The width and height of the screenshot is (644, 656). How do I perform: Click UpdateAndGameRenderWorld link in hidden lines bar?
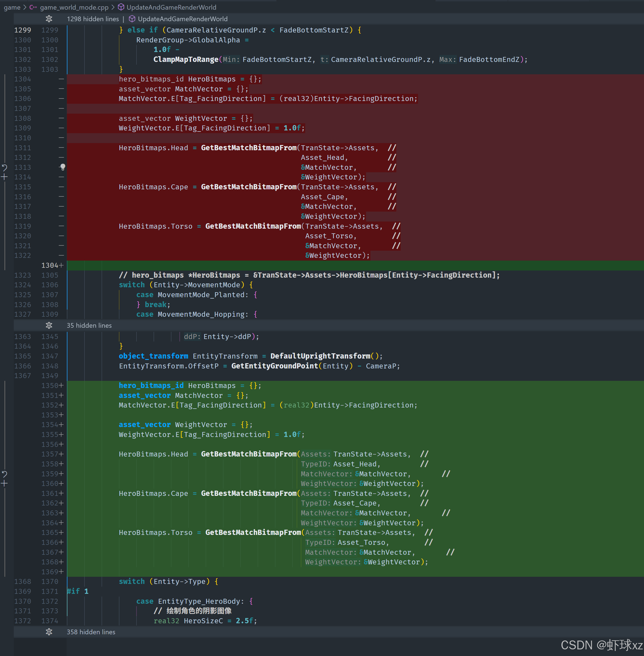(183, 19)
